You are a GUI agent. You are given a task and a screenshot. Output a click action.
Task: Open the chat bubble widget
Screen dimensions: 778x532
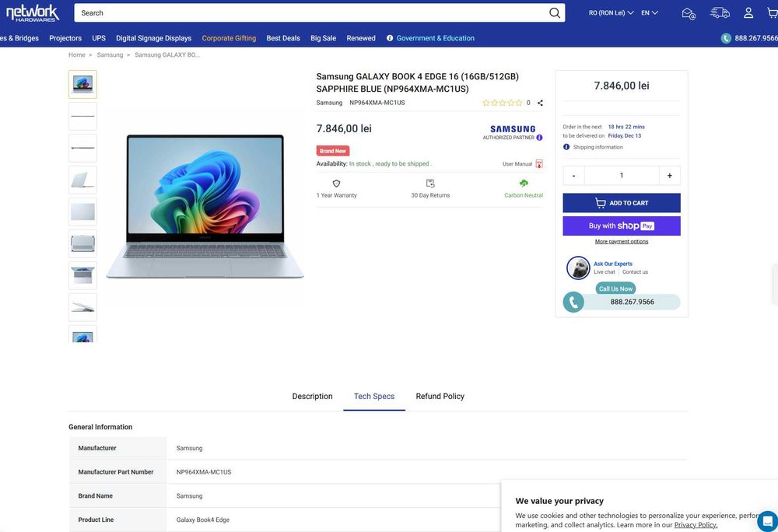pyautogui.click(x=768, y=521)
